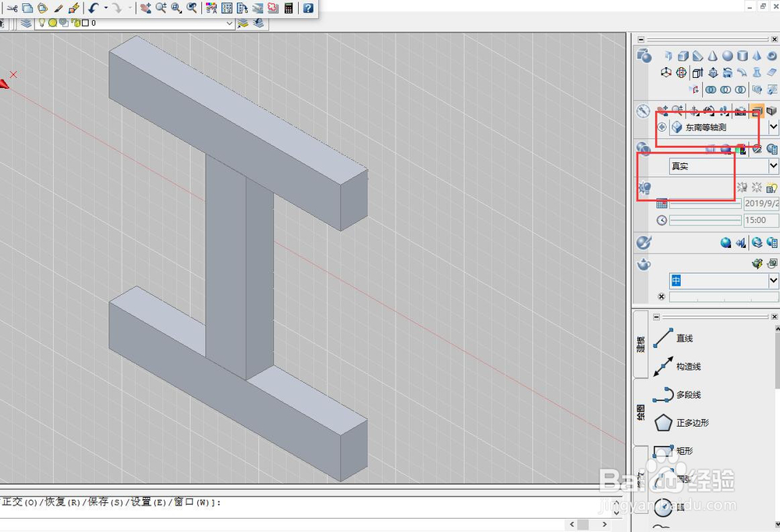780x532 pixels.
Task: Select the Cylinder solid tool
Action: pos(743,55)
